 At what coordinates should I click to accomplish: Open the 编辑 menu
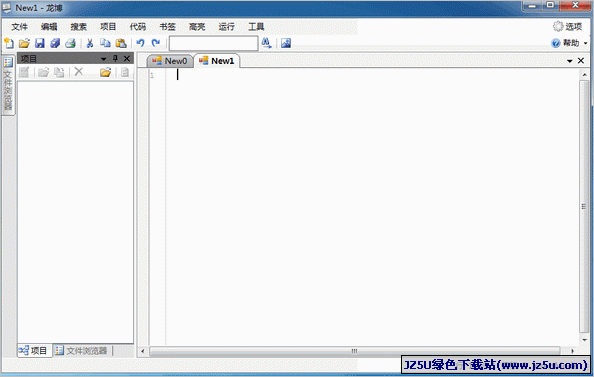click(x=49, y=27)
